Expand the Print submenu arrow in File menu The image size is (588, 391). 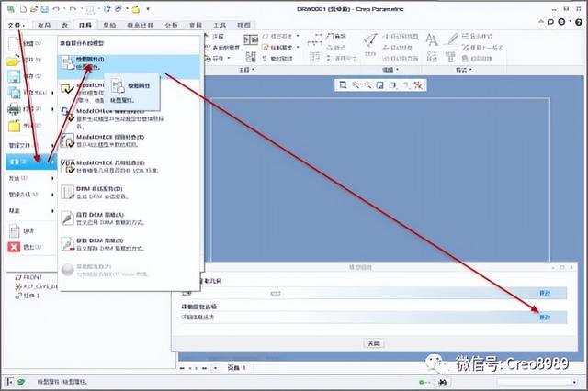coord(52,109)
